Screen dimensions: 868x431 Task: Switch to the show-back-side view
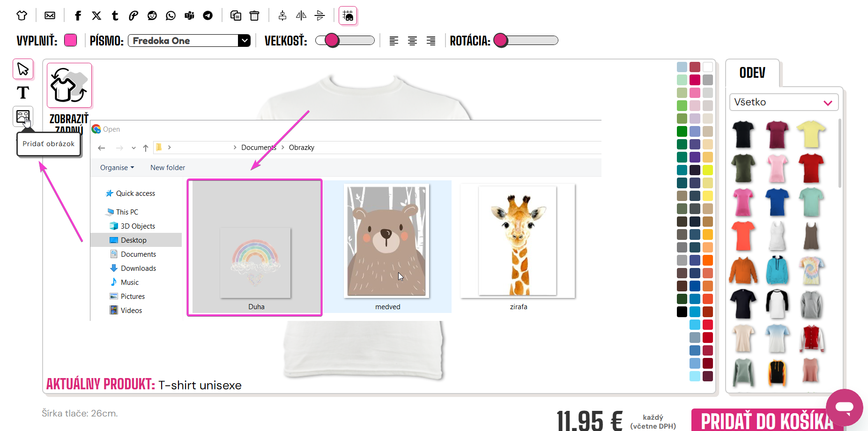pos(69,86)
